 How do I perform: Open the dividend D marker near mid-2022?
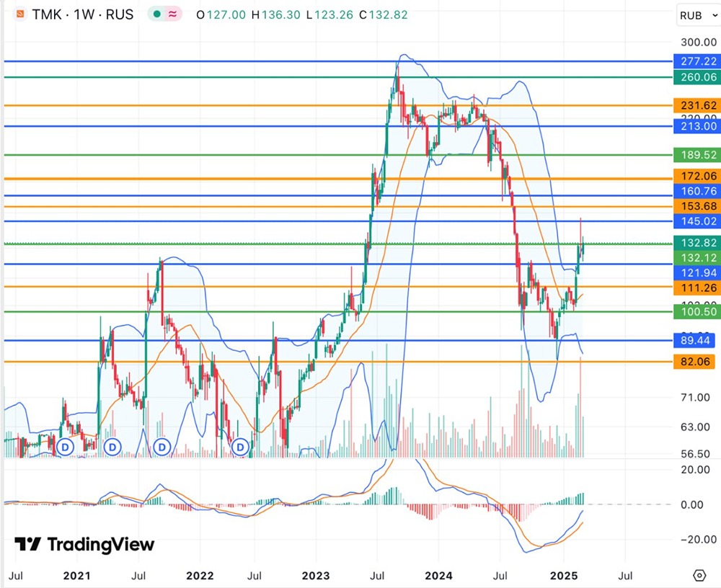point(240,447)
